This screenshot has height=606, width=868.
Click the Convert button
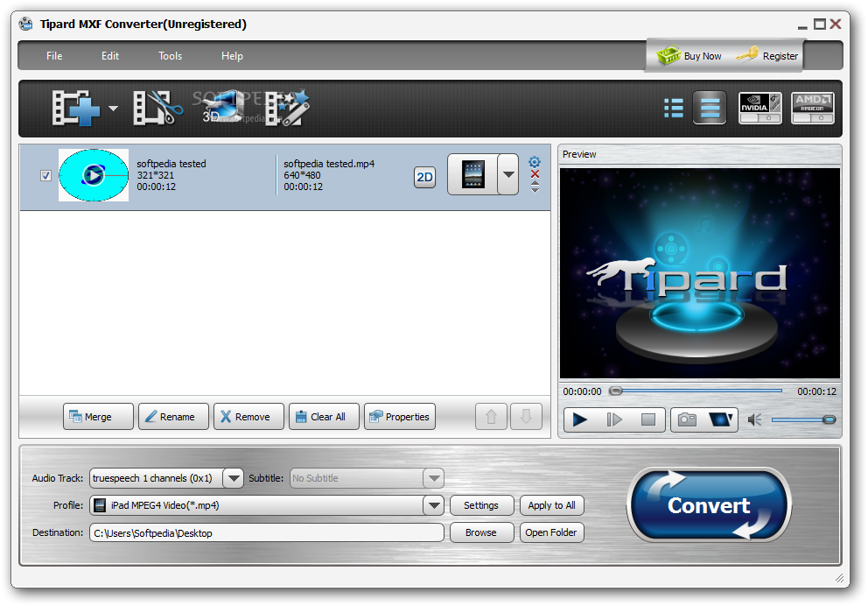point(709,504)
